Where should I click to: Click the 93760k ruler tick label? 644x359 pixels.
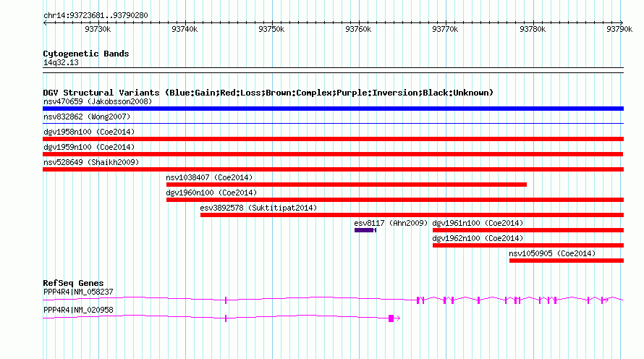[x=359, y=30]
